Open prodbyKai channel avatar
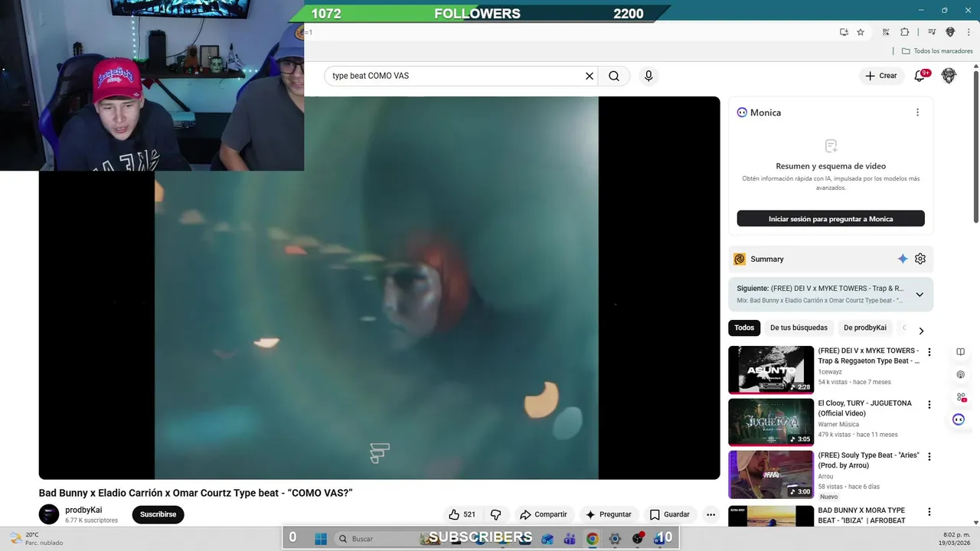This screenshot has width=980, height=551. point(49,514)
